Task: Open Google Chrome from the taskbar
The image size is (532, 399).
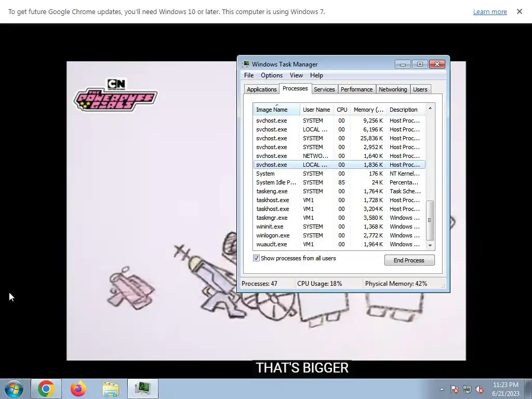Action: coord(46,389)
